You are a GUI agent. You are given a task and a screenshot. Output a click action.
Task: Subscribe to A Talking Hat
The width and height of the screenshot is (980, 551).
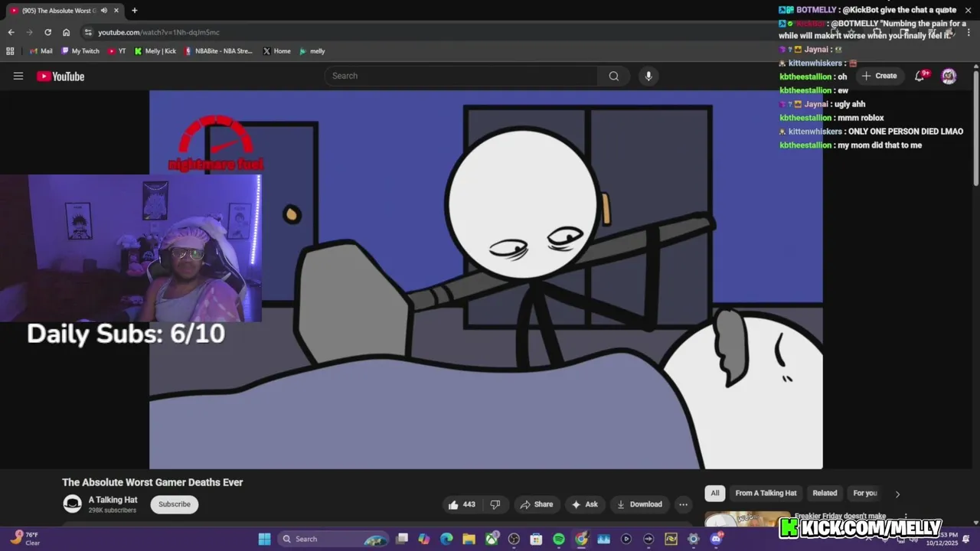pos(175,504)
